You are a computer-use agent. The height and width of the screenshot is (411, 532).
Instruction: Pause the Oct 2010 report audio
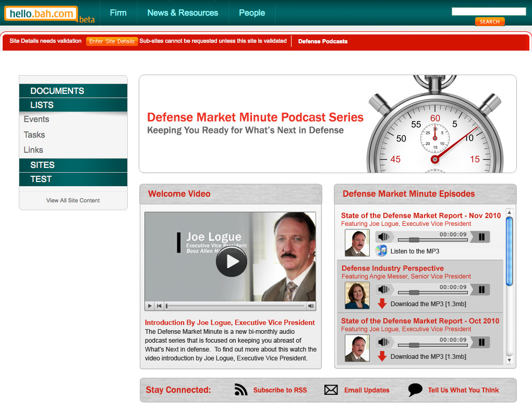(481, 342)
